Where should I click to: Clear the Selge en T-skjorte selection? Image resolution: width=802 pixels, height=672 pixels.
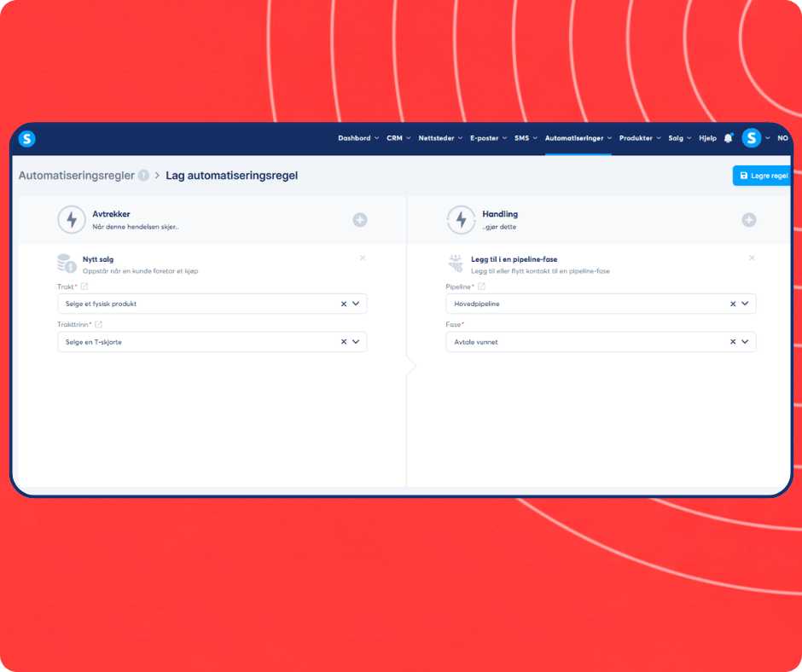344,342
